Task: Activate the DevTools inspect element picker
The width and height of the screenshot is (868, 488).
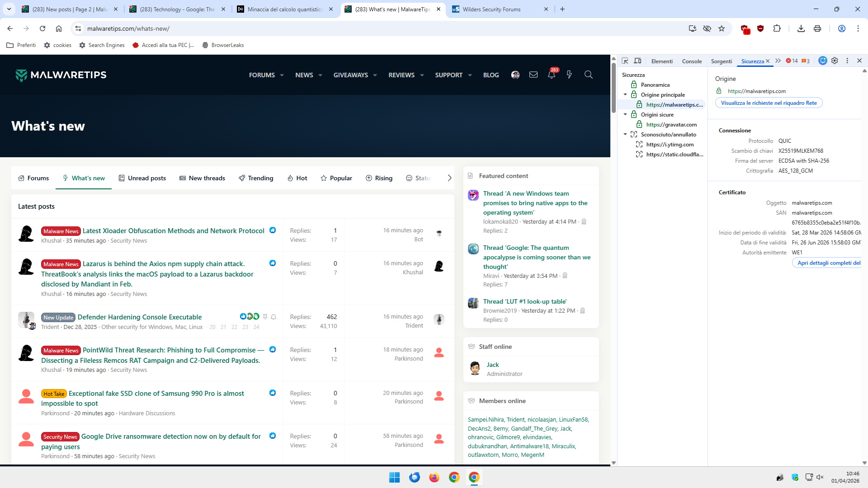Action: pyautogui.click(x=625, y=61)
